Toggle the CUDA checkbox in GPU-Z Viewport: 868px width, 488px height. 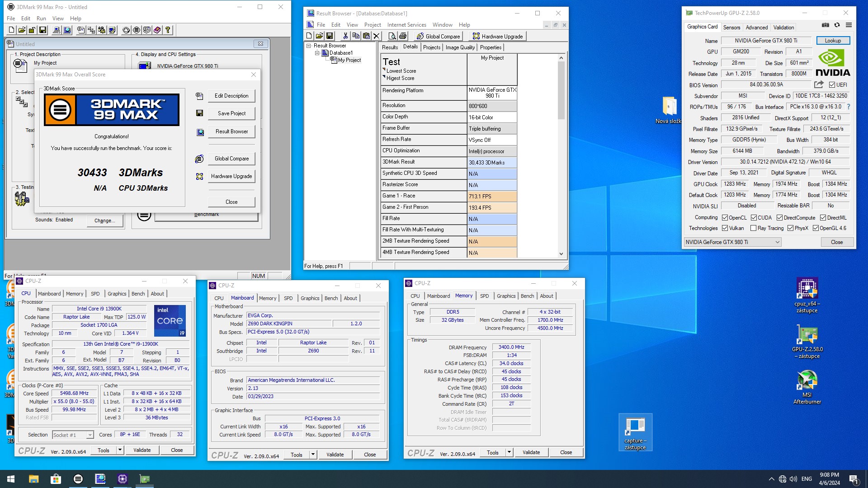[754, 218]
